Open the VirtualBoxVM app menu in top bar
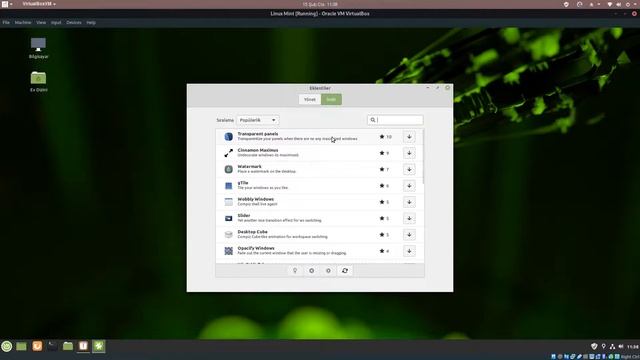Viewport: 640px width, 360px height. pyautogui.click(x=39, y=4)
